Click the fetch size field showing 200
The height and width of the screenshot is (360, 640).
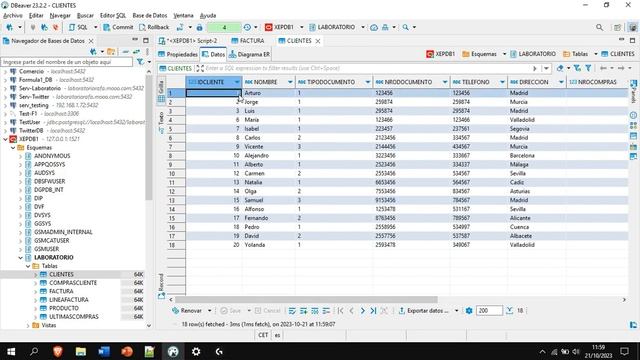point(489,311)
